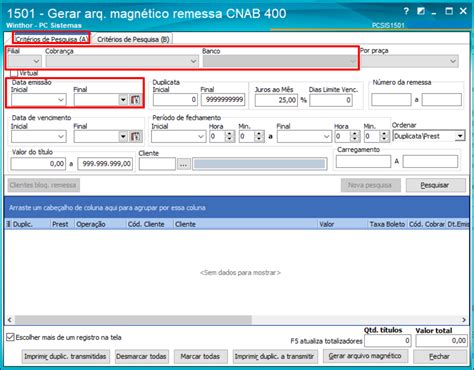Open calendar icon beside Data emissão Final

coord(135,100)
